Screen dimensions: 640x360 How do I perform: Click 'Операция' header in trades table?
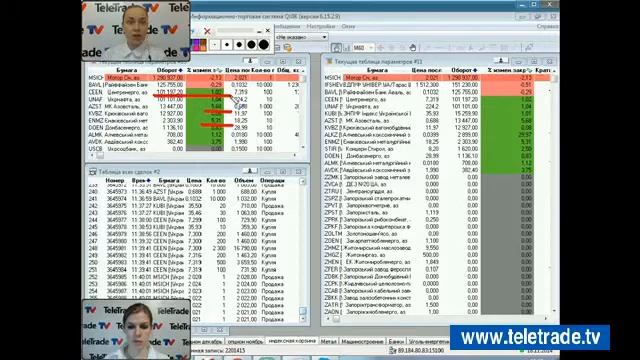[272, 180]
